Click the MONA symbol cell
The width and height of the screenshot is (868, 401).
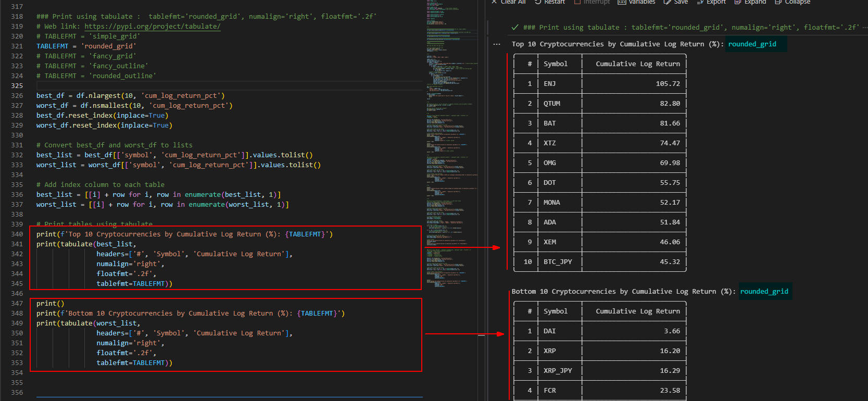(x=552, y=203)
